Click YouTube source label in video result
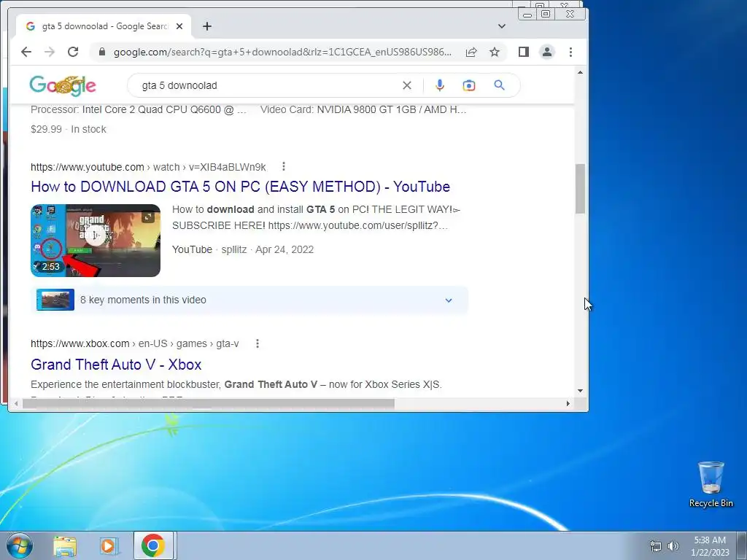Image resolution: width=747 pixels, height=560 pixels. point(192,249)
